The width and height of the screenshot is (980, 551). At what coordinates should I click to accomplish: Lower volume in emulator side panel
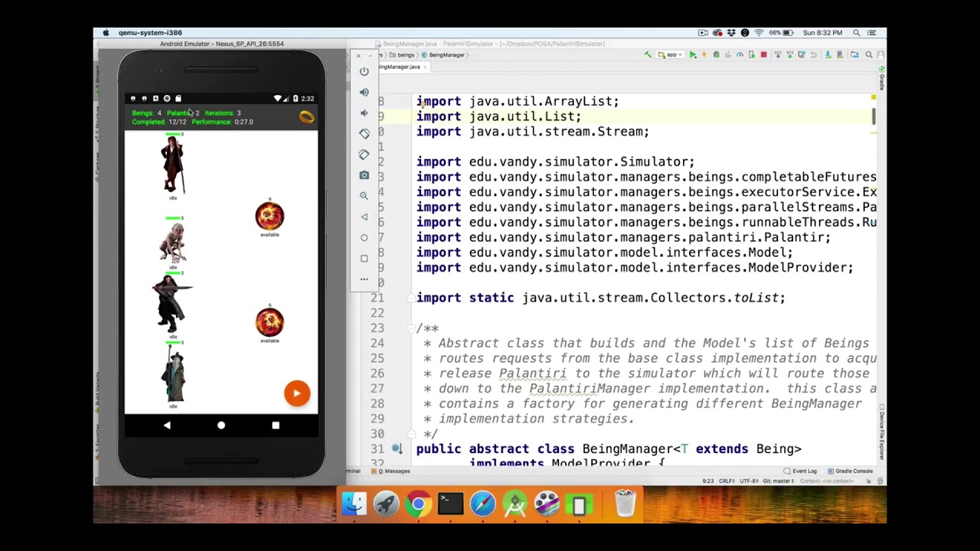pos(364,112)
